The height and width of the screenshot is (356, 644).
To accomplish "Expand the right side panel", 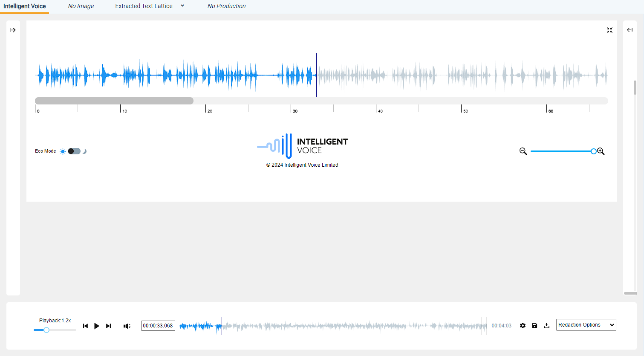I will (630, 30).
